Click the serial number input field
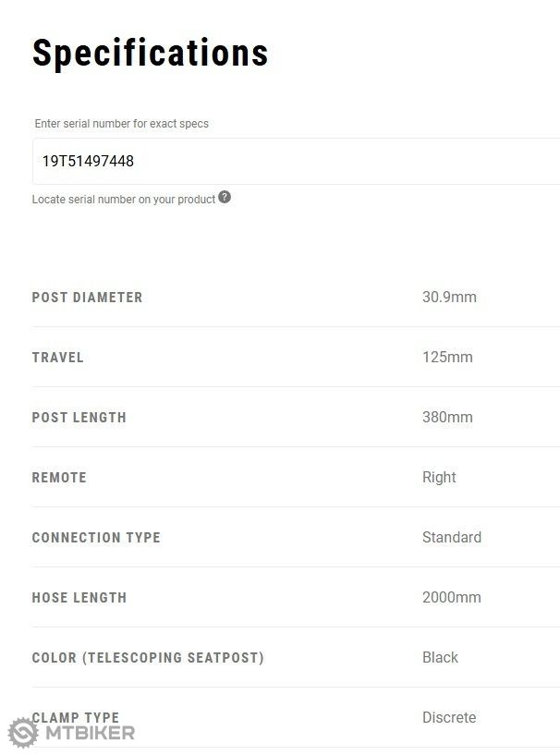This screenshot has height=755, width=560. coord(296,162)
